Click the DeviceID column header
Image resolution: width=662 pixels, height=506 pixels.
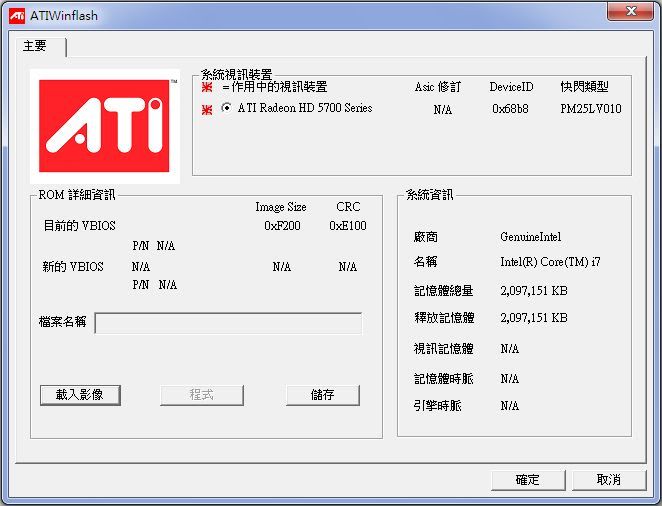click(511, 87)
